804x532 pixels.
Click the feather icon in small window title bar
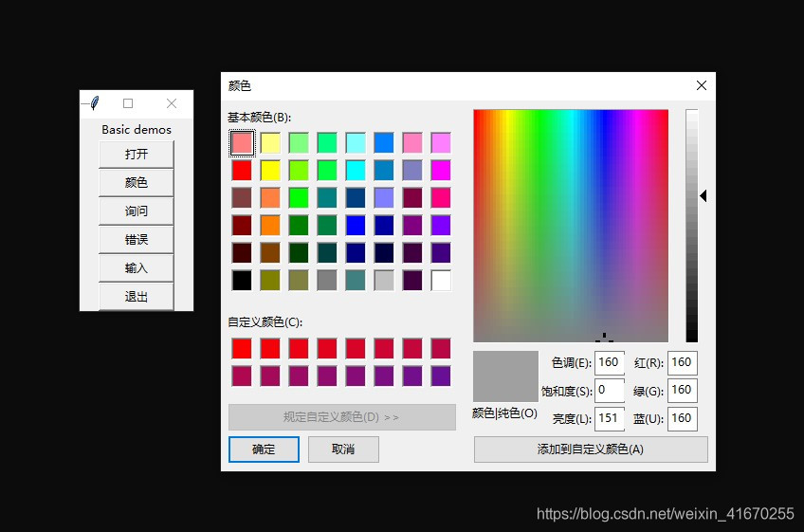(93, 103)
